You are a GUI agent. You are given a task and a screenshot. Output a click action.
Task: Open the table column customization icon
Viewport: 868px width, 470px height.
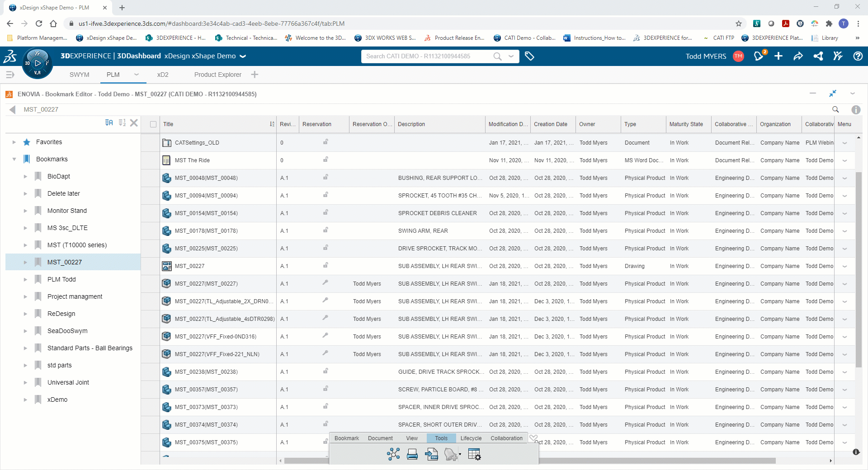(x=474, y=454)
